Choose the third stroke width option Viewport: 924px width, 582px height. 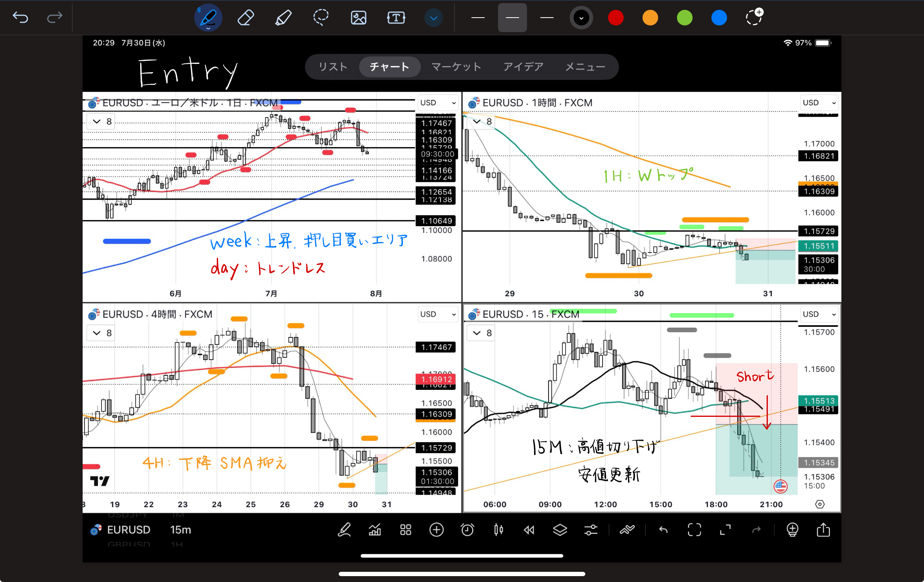547,18
